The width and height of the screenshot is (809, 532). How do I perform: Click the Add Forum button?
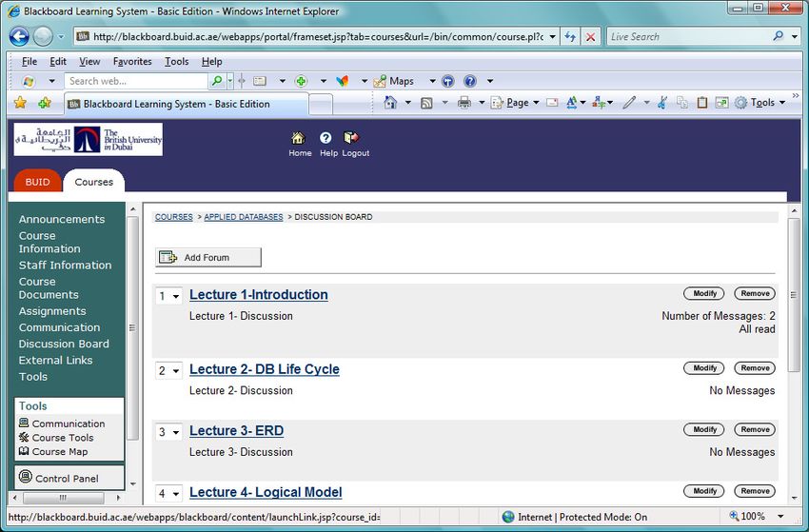pyautogui.click(x=208, y=257)
